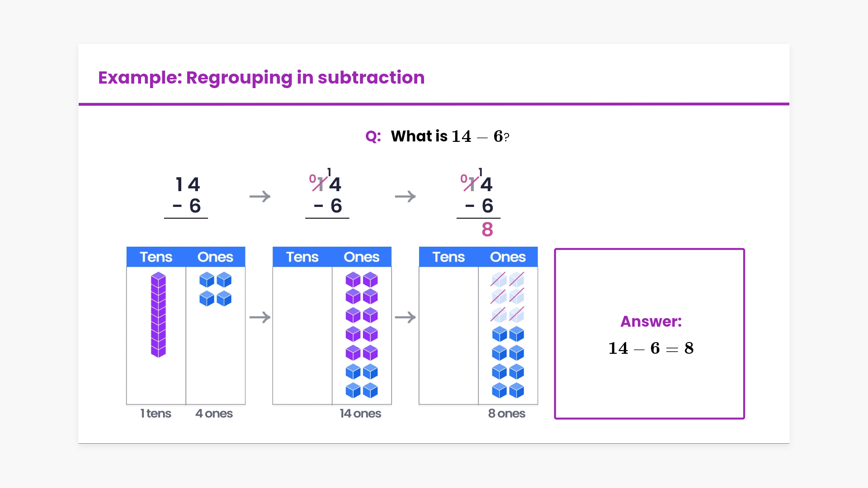Image resolution: width=868 pixels, height=488 pixels.
Task: Click the '8 ones' caption
Action: click(506, 413)
